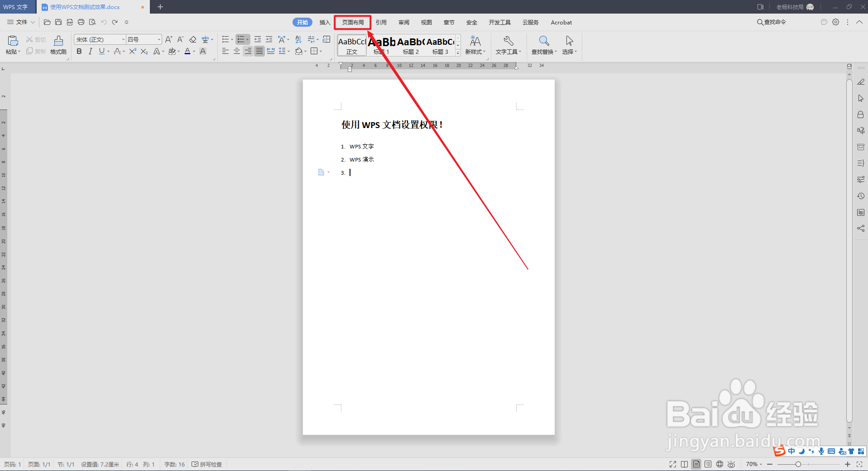
Task: Switch to the 视图 view tab
Action: 427,22
